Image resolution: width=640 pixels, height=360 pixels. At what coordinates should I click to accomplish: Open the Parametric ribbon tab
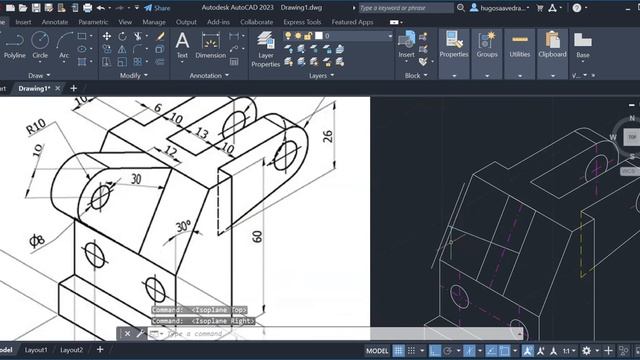pos(93,22)
